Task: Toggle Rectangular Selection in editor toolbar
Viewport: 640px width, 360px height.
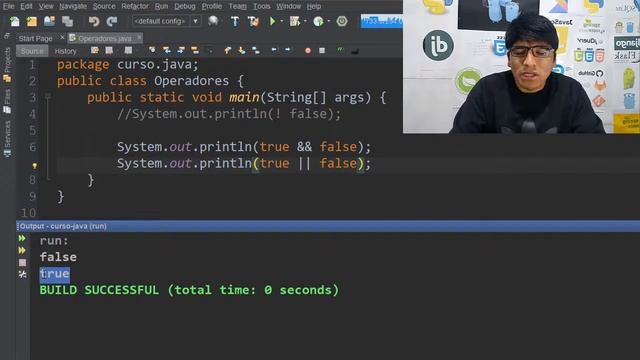Action: (210, 51)
